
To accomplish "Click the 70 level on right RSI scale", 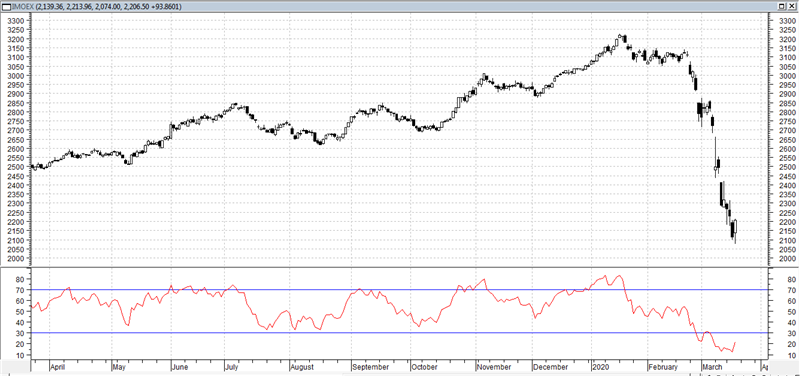I will coord(791,290).
